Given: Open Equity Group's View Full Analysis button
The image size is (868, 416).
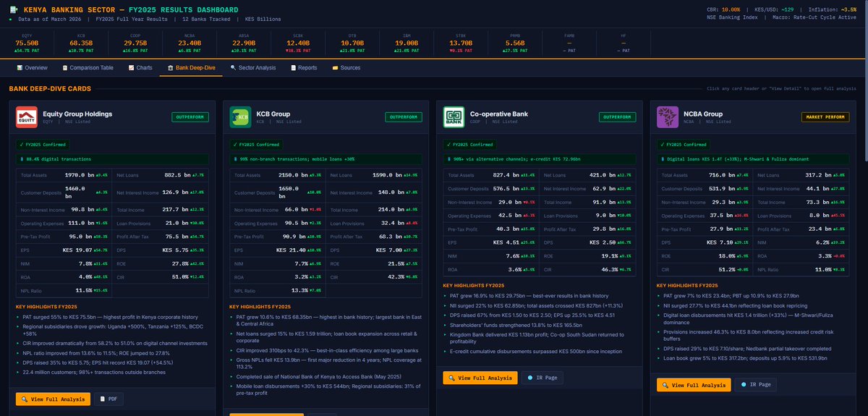Looking at the screenshot, I should pyautogui.click(x=54, y=399).
